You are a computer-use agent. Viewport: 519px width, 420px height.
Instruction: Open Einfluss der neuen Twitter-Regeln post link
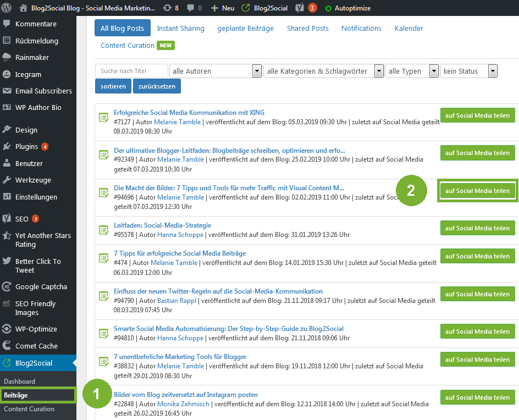tap(218, 291)
